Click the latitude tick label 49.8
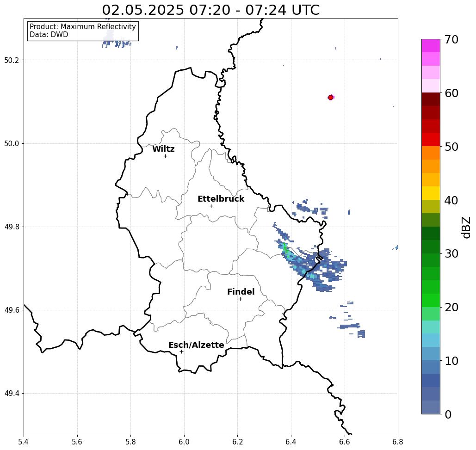476x450 pixels. (12, 227)
